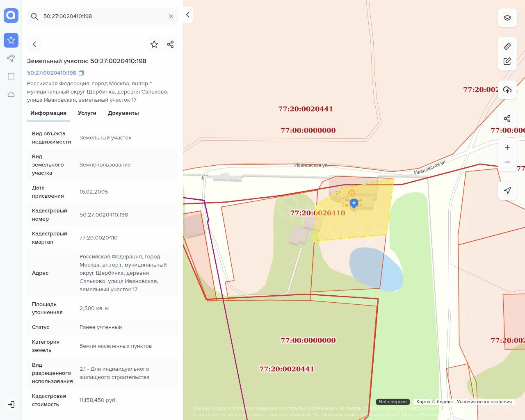Image resolution: width=525 pixels, height=420 pixels.
Task: Zoom out on the map
Action: pos(507,162)
